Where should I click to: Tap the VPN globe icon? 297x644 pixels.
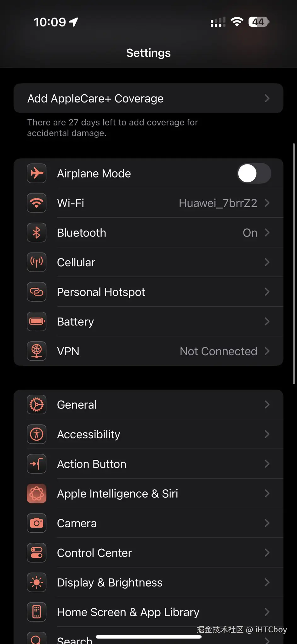(37, 351)
